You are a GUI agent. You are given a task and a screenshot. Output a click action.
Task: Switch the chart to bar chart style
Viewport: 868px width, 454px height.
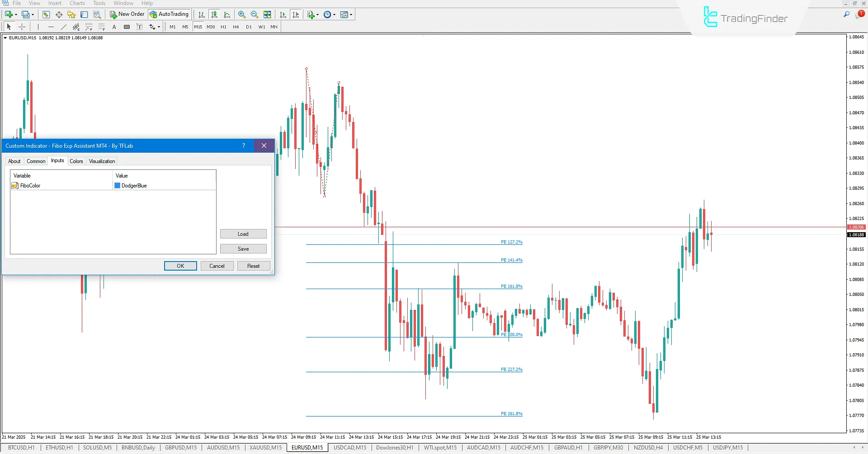click(x=201, y=14)
